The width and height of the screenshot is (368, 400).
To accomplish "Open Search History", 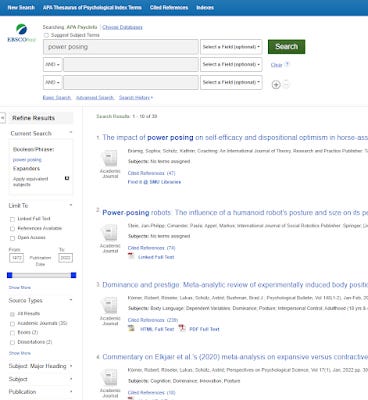I will point(136,98).
